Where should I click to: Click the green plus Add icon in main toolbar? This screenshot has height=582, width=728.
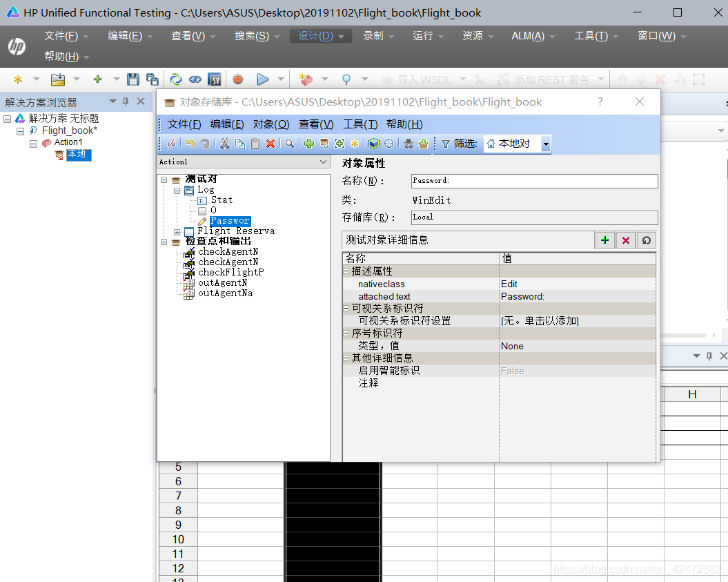click(97, 79)
